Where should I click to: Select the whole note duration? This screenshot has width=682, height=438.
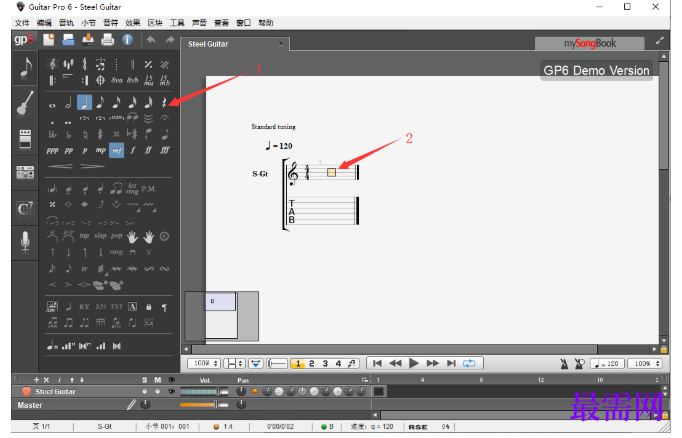(52, 105)
